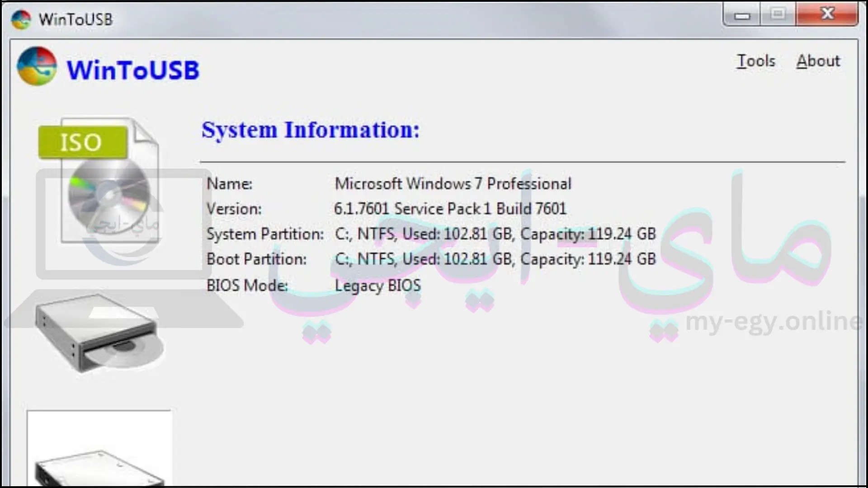868x488 pixels.
Task: Click the System Information heading
Action: [311, 130]
